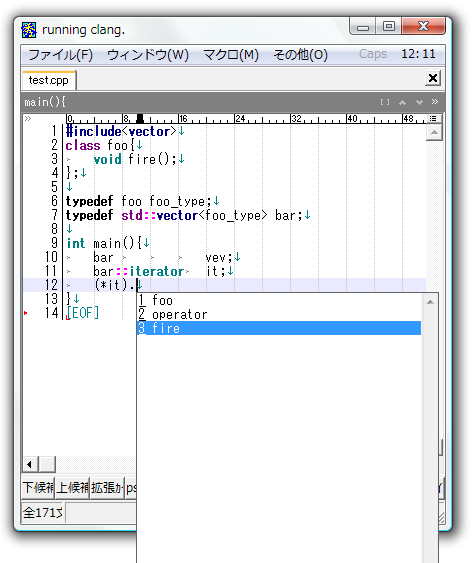Minimize the running clang. window

363,27
